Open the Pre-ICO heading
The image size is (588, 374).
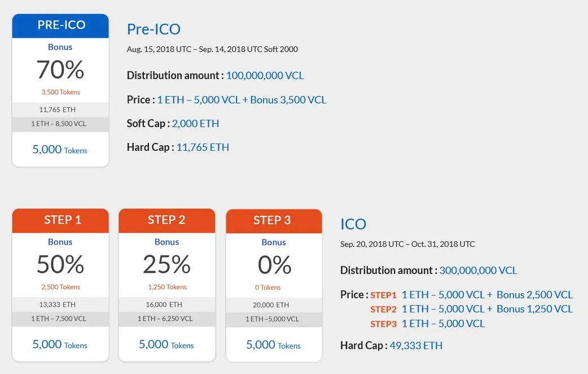[x=153, y=29]
